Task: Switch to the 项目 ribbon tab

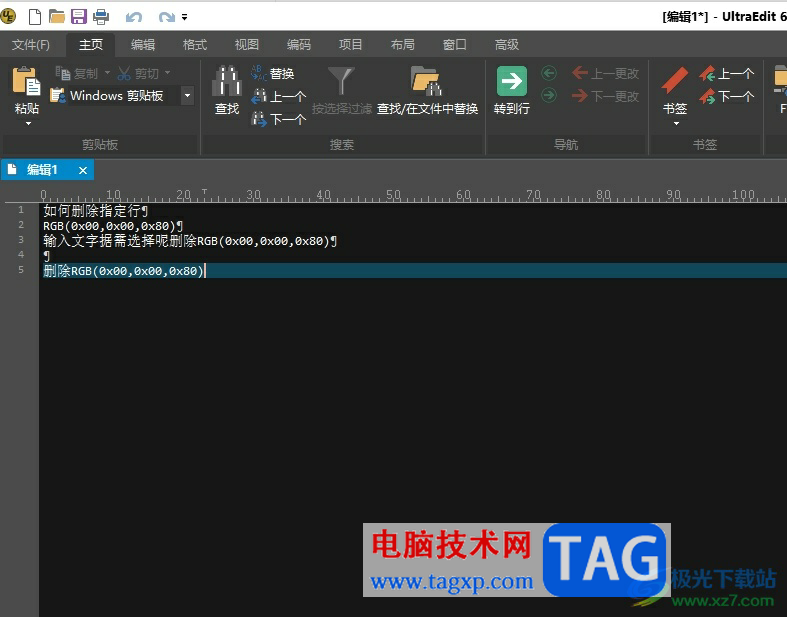Action: tap(350, 45)
